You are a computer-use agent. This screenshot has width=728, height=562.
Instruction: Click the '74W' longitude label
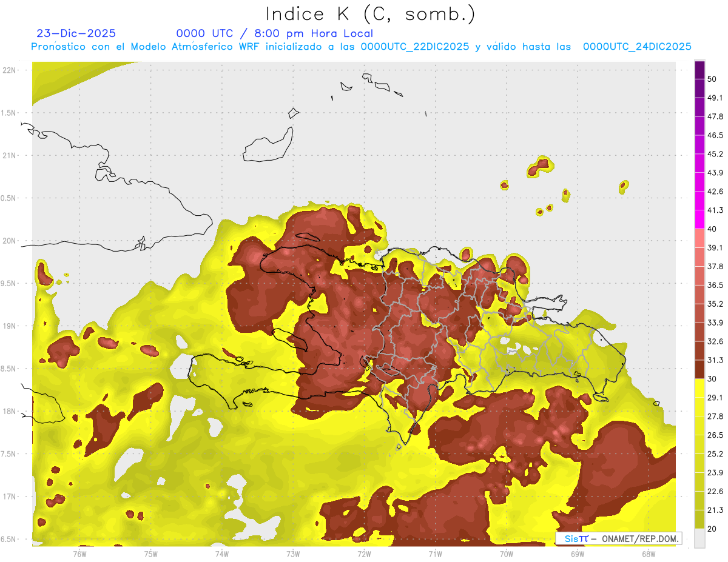[x=222, y=554]
